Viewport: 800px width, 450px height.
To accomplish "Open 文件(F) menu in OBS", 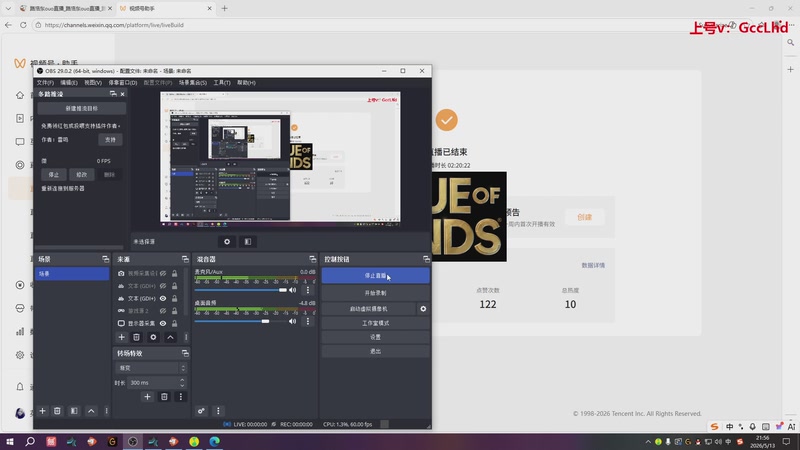I will [x=45, y=83].
